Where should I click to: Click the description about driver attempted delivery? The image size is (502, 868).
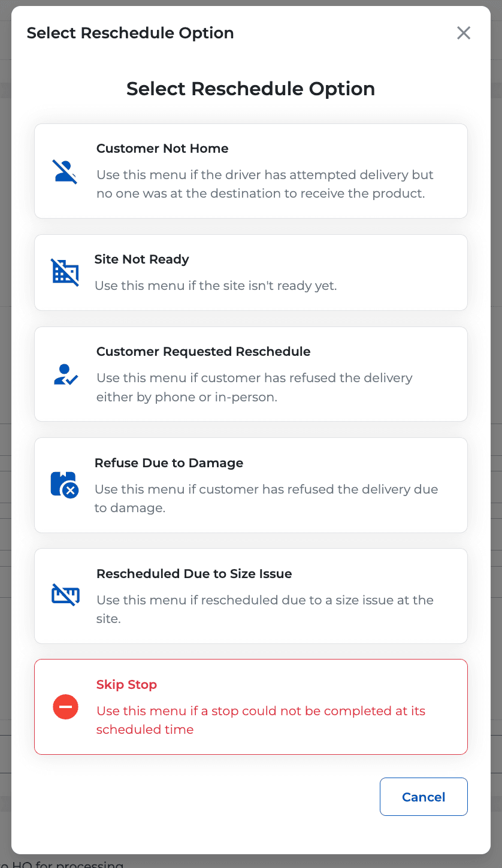[x=265, y=185]
